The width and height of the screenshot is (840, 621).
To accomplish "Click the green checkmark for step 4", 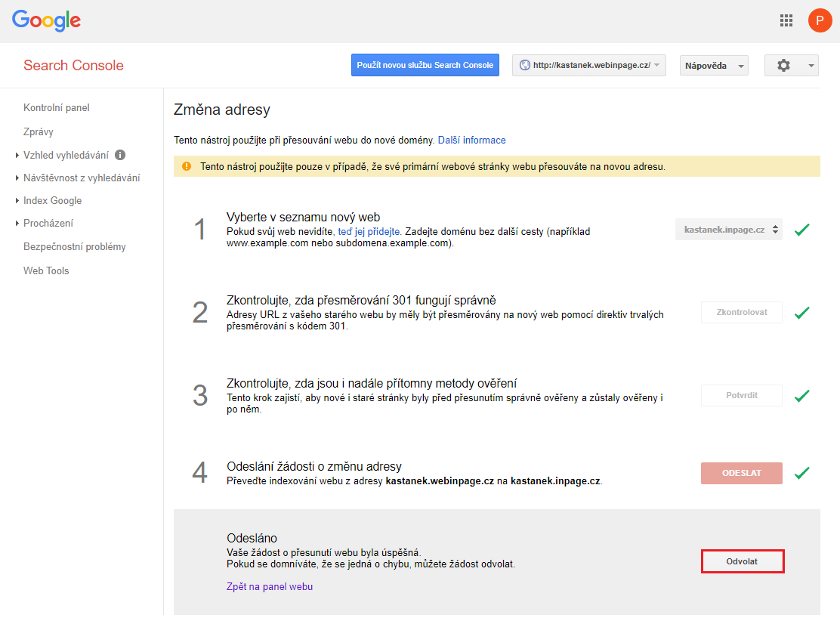I will pyautogui.click(x=802, y=473).
